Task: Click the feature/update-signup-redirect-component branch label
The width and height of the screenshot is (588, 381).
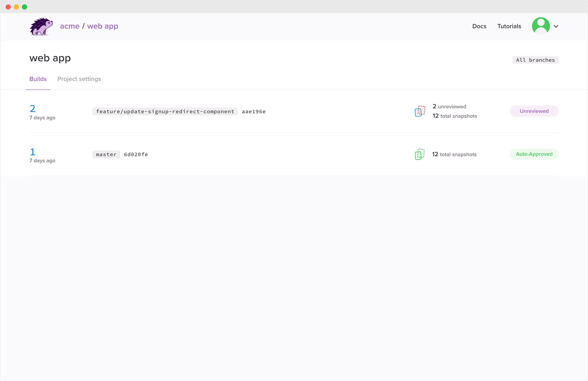Action: click(x=165, y=112)
